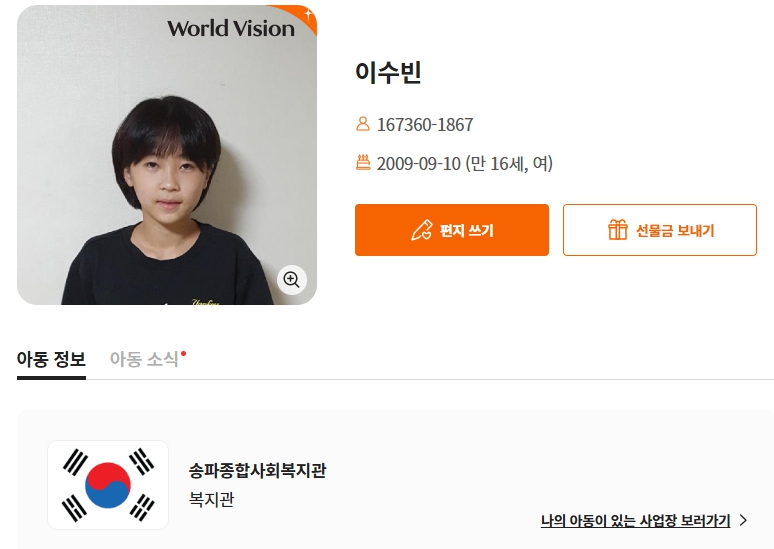Click the birth date 2009-09-10 text
This screenshot has height=549, width=774.
point(418,164)
